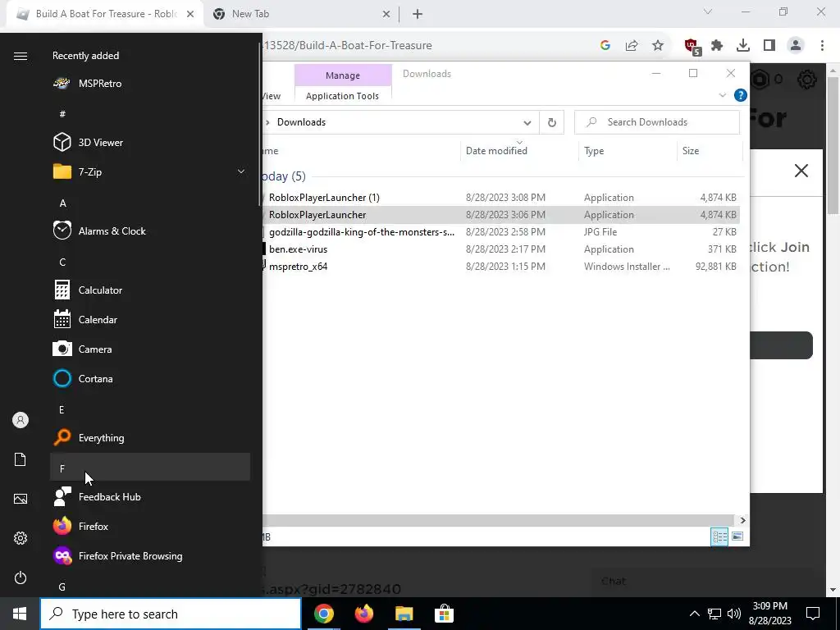
Task: Click the Start menu hamburger expand button
Action: click(21, 57)
